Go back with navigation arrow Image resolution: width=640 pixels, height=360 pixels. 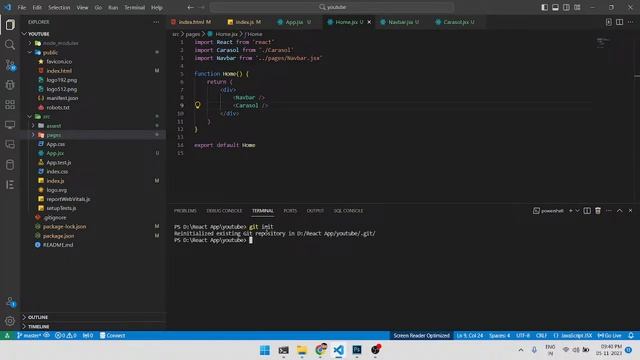(190, 7)
